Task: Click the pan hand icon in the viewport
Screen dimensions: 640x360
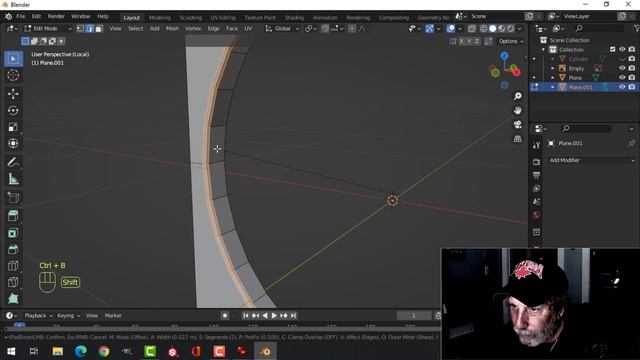Action: (518, 110)
